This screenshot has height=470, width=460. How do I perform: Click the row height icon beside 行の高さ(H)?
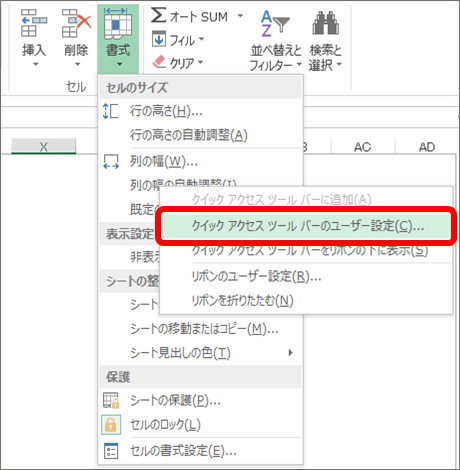point(110,111)
